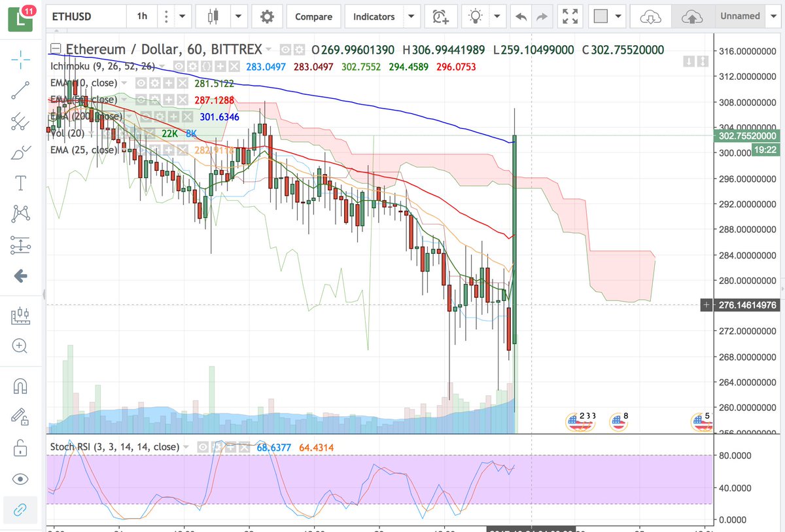The width and height of the screenshot is (785, 532).
Task: Select the text annotation tool
Action: click(x=20, y=183)
